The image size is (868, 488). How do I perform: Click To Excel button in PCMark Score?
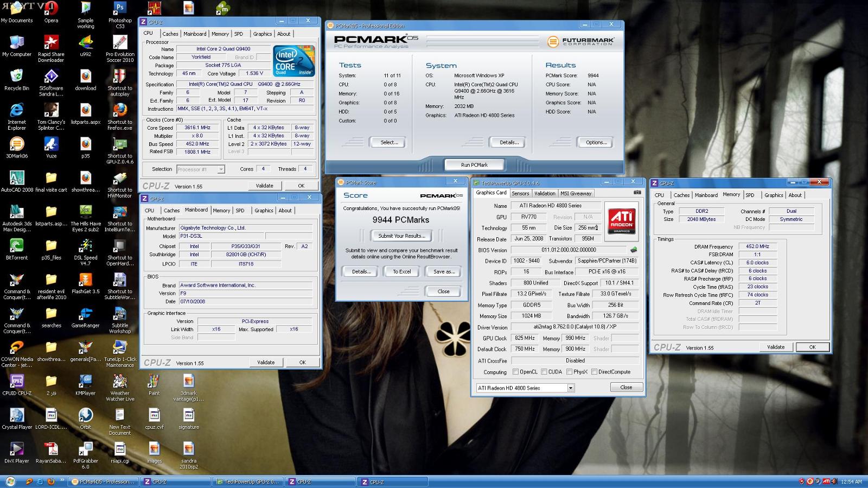point(401,271)
